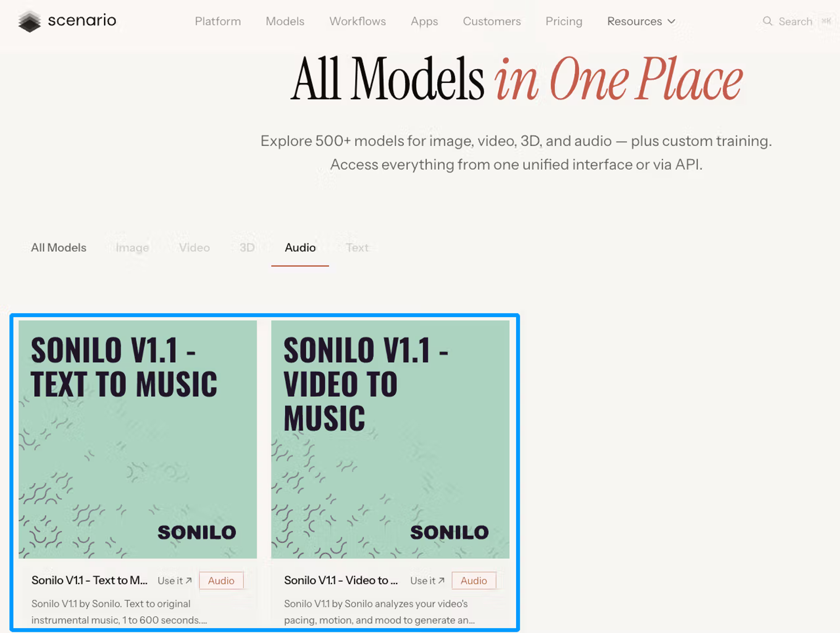Open the Pricing page
The height and width of the screenshot is (633, 840).
coord(564,22)
